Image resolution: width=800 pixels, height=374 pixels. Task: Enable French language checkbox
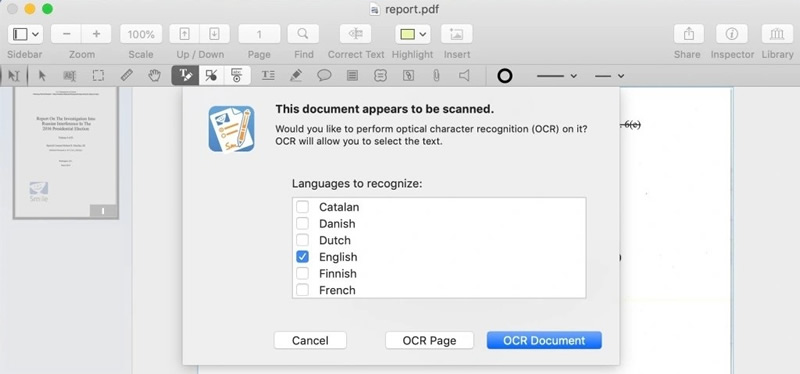click(x=303, y=290)
